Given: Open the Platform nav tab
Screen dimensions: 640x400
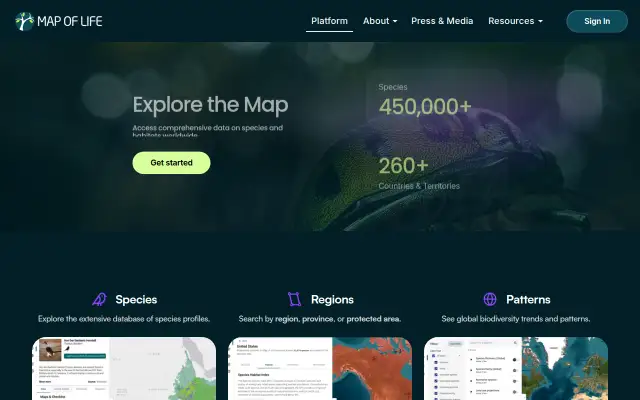Looking at the screenshot, I should click(x=329, y=21).
